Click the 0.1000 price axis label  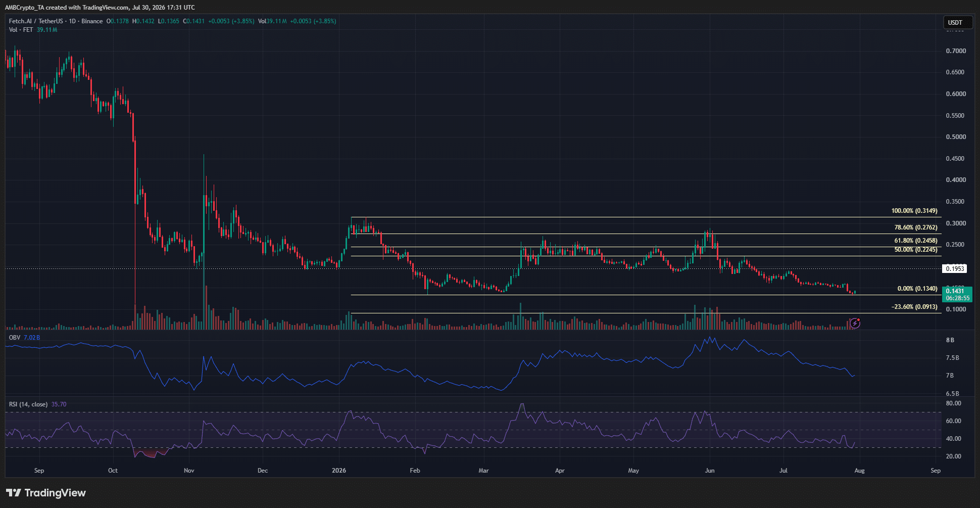(956, 309)
